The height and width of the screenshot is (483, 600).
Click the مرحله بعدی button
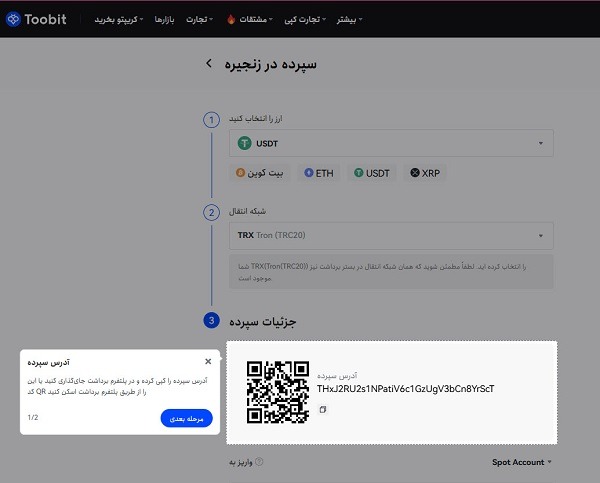[186, 418]
